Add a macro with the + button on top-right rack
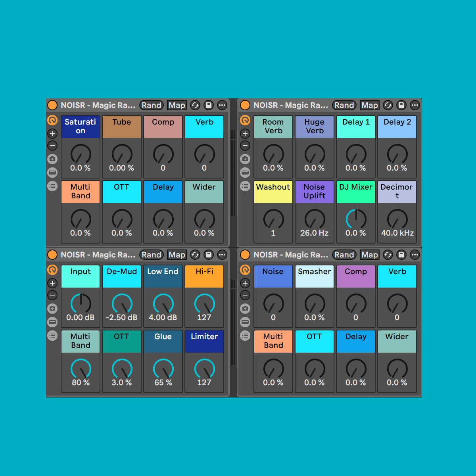The width and height of the screenshot is (476, 476). [245, 134]
